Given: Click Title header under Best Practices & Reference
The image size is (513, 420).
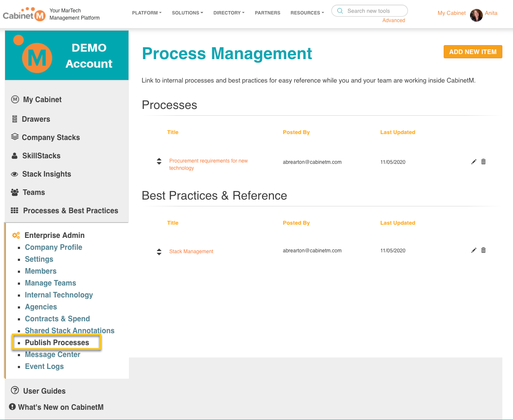Looking at the screenshot, I should (173, 223).
